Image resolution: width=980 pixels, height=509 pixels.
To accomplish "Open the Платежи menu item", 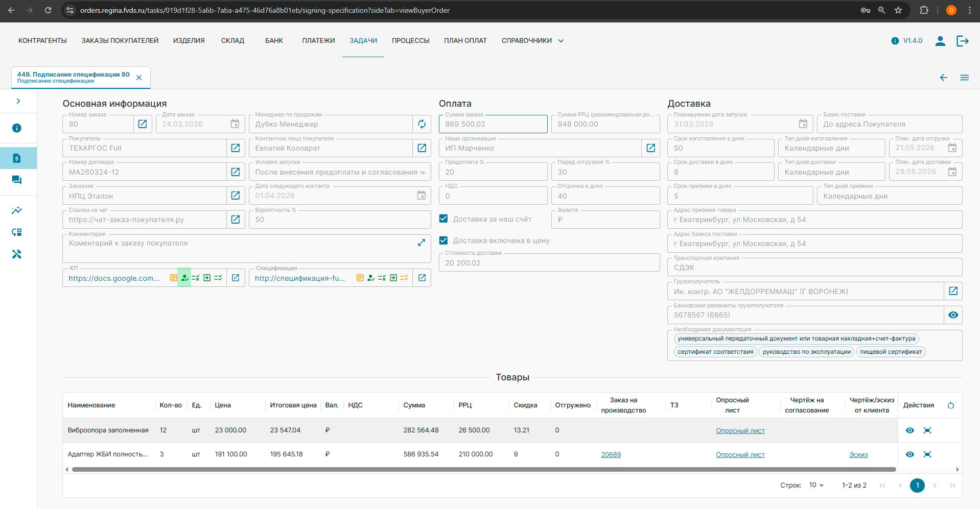I will pos(318,40).
